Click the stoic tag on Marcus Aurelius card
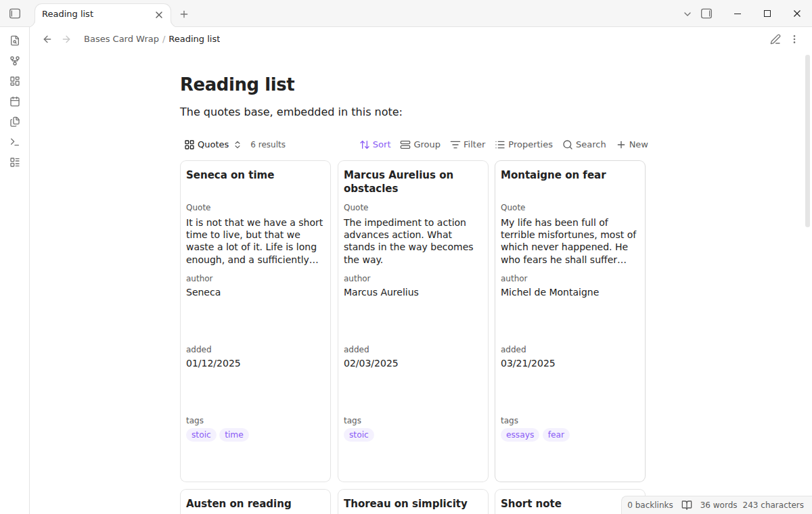Screen dimensions: 812x514 (x=359, y=435)
